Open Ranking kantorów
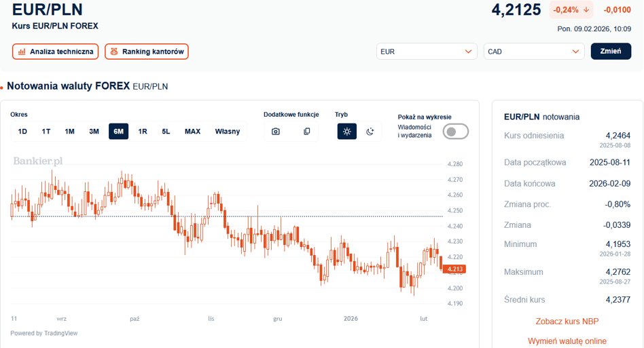Image resolution: width=644 pixels, height=348 pixels. (147, 52)
